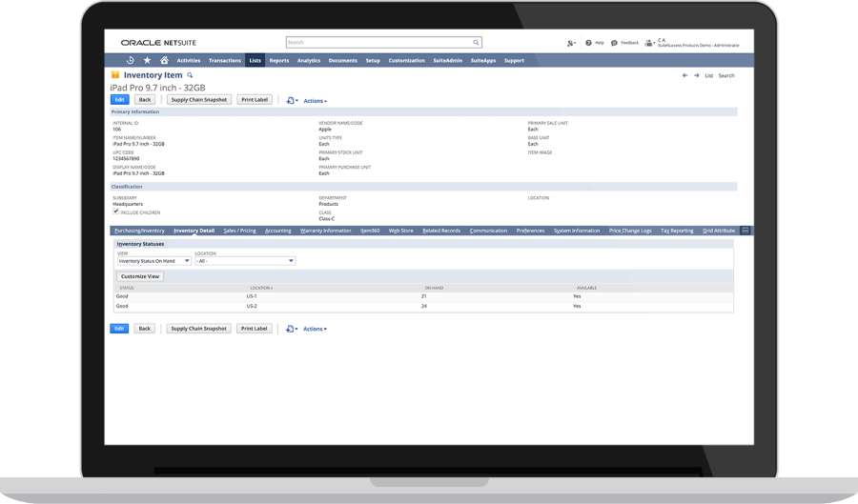Click magnifier icon beside Inventory Item title

pyautogui.click(x=190, y=75)
